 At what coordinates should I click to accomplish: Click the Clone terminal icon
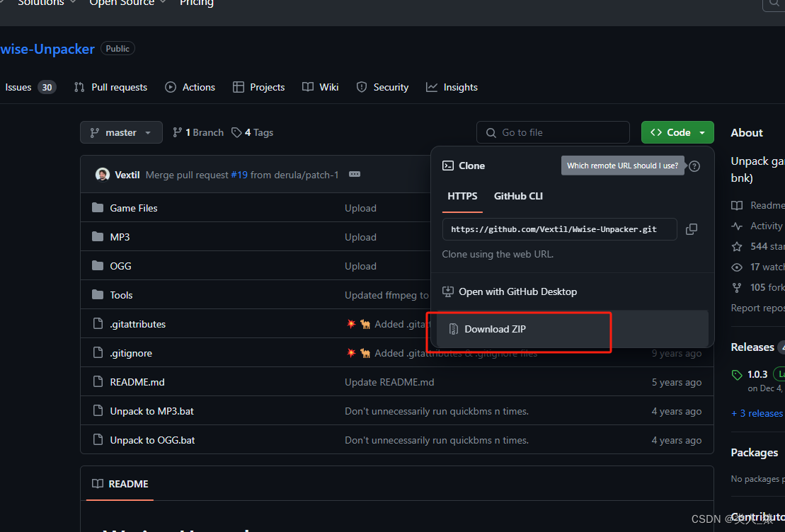[x=448, y=166]
